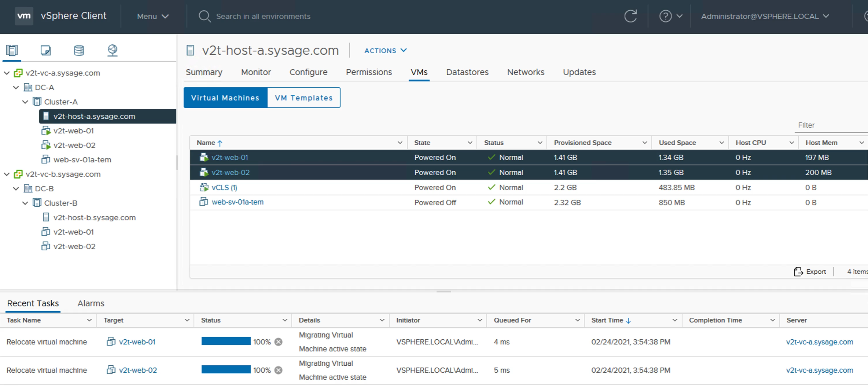The height and width of the screenshot is (390, 868).
Task: Collapse the Cluster-A tree node
Action: point(25,102)
